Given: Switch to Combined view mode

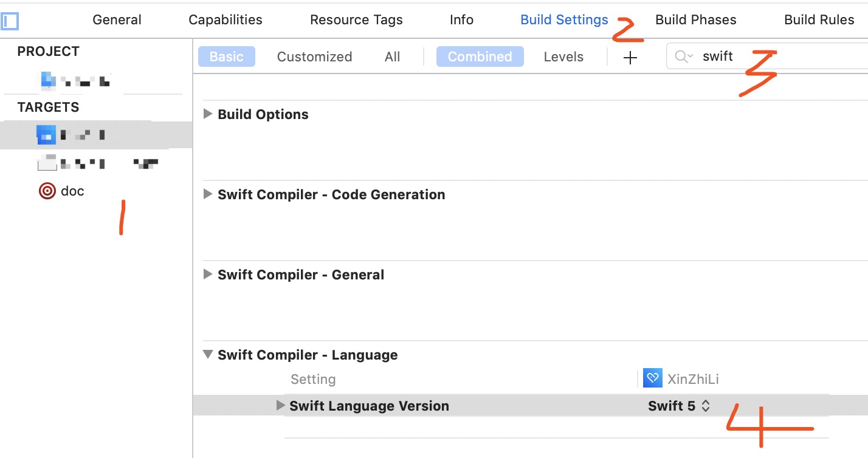Looking at the screenshot, I should click(x=480, y=57).
